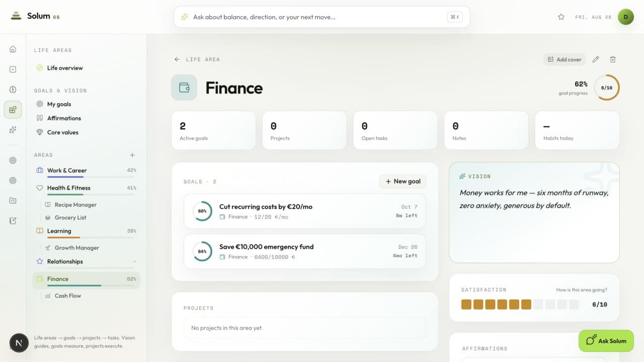Delete this area with the trash icon

[613, 59]
